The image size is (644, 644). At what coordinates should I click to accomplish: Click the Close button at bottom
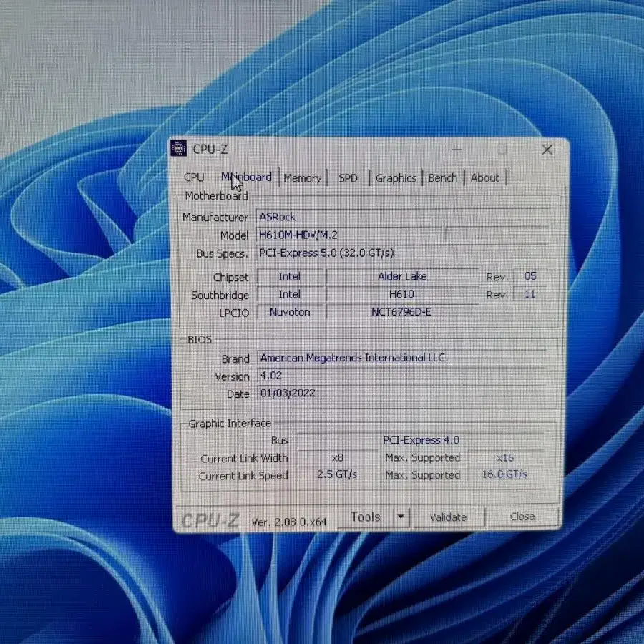(x=522, y=517)
